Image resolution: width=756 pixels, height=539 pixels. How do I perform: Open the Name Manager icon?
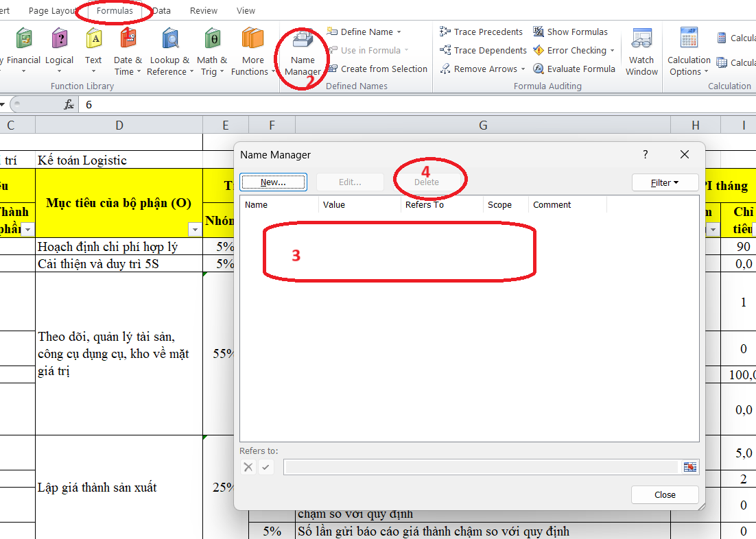click(x=303, y=41)
